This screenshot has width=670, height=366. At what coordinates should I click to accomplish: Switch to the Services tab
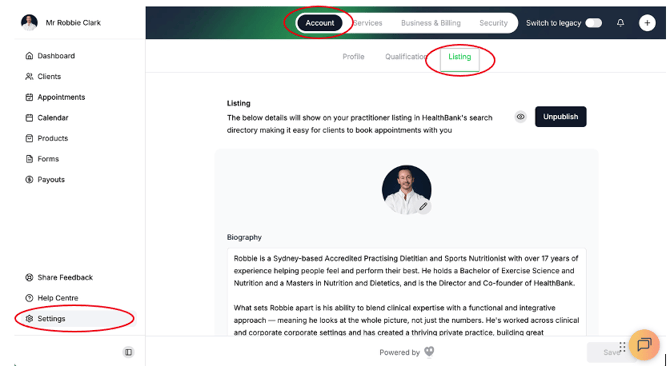(x=367, y=23)
